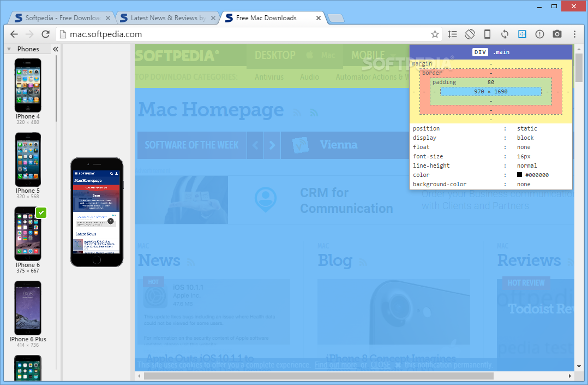The width and height of the screenshot is (588, 385).
Task: Click the position static property row
Action: point(491,128)
